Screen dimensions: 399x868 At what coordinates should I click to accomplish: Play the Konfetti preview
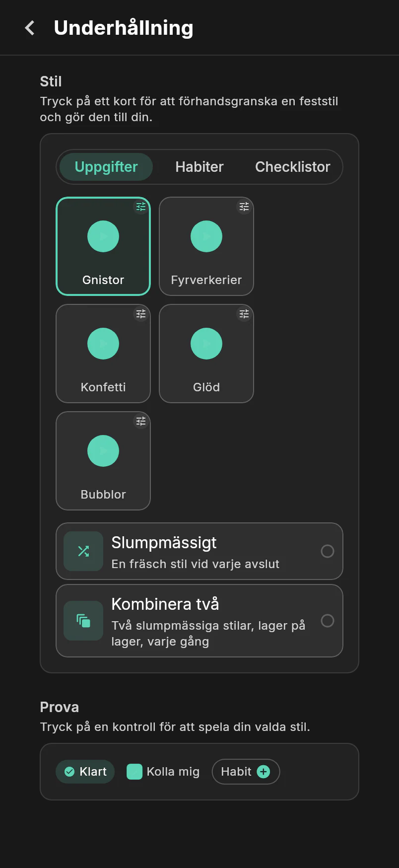click(x=103, y=344)
